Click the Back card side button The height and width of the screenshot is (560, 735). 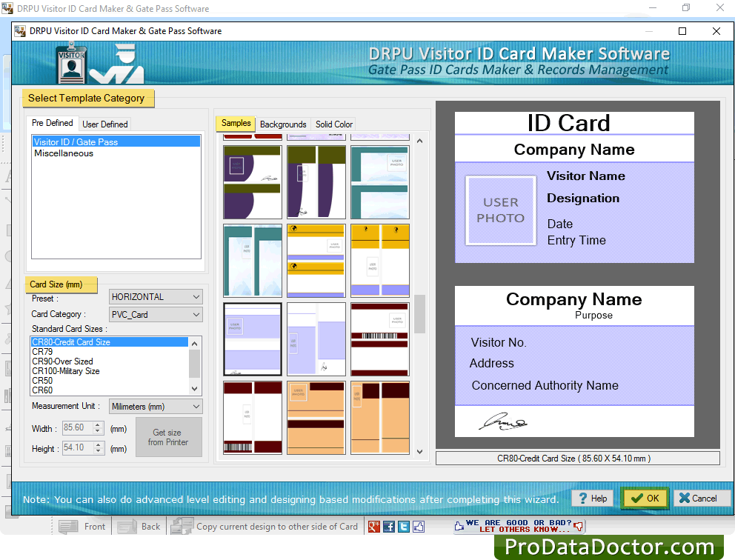click(139, 526)
